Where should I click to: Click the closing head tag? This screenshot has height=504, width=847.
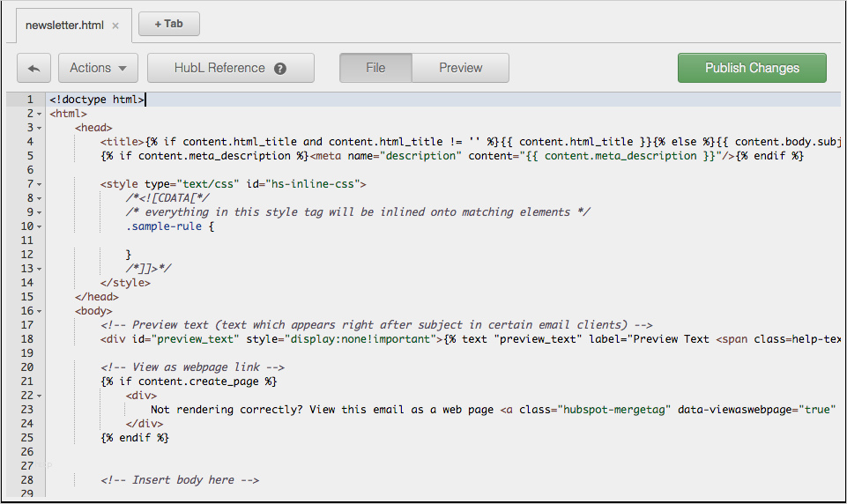pos(97,297)
